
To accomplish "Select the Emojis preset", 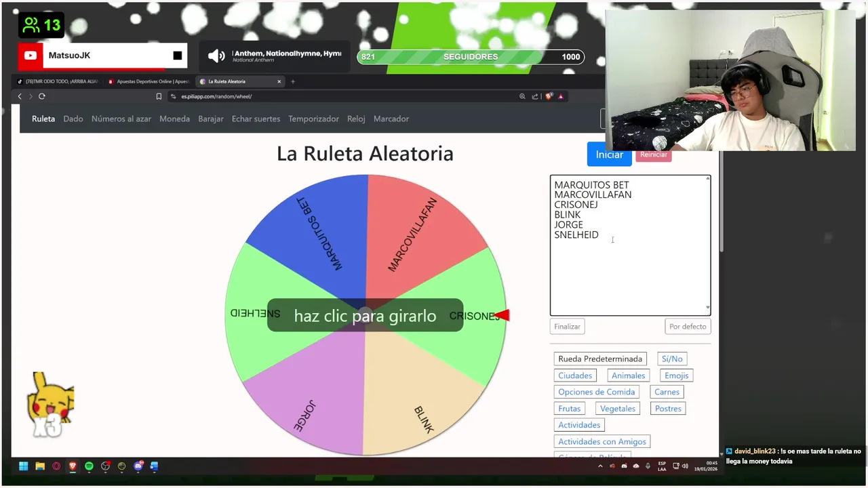I will tap(676, 375).
